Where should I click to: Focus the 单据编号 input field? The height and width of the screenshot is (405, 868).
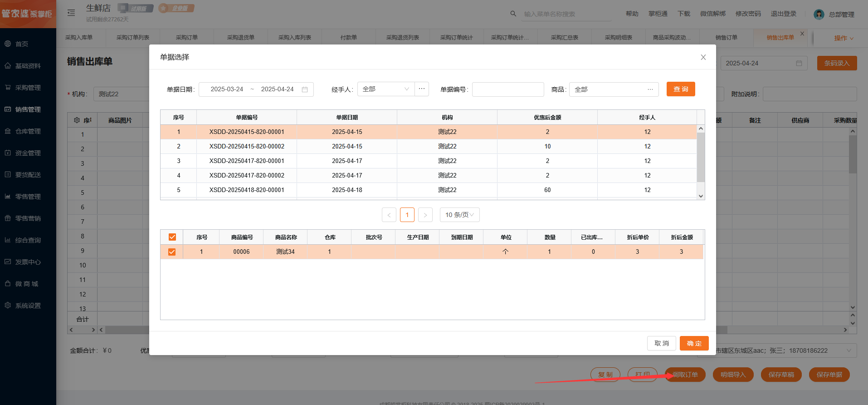508,89
